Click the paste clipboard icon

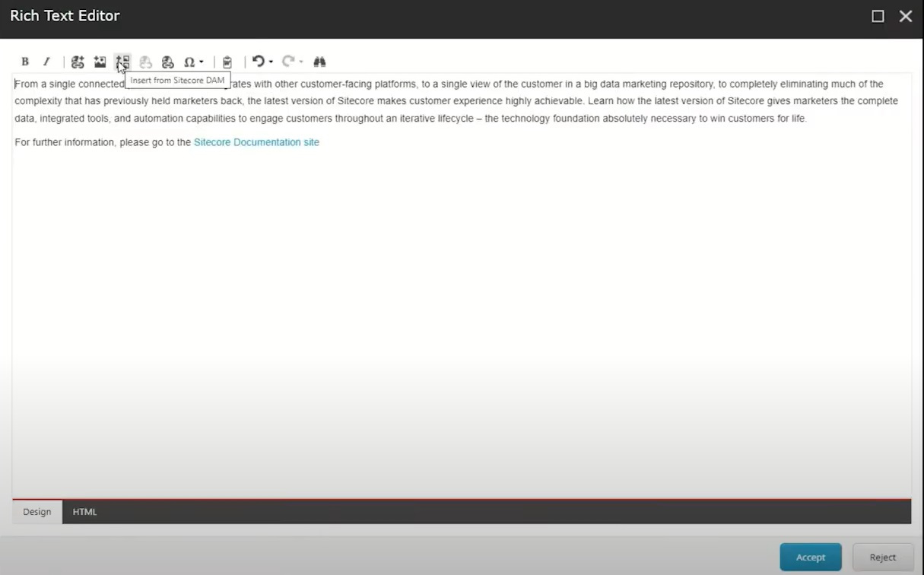(227, 62)
